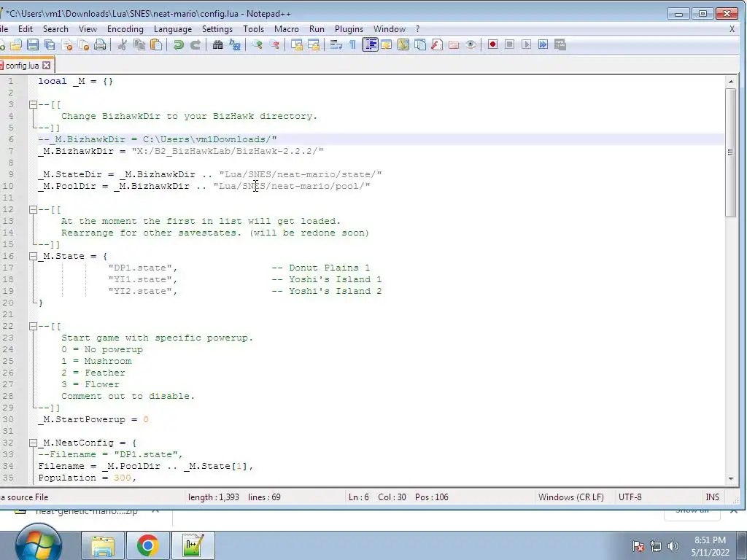Toggle the Indent Guide toolbar button

[x=370, y=44]
